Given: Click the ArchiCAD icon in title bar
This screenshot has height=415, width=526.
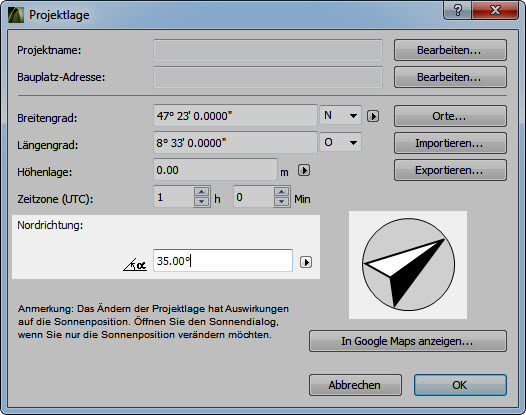Looking at the screenshot, I should point(16,15).
